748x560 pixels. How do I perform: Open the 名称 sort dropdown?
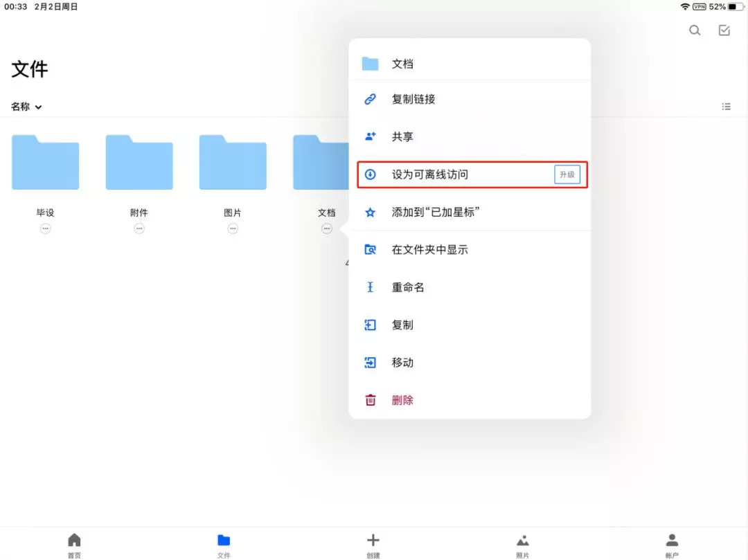point(26,107)
